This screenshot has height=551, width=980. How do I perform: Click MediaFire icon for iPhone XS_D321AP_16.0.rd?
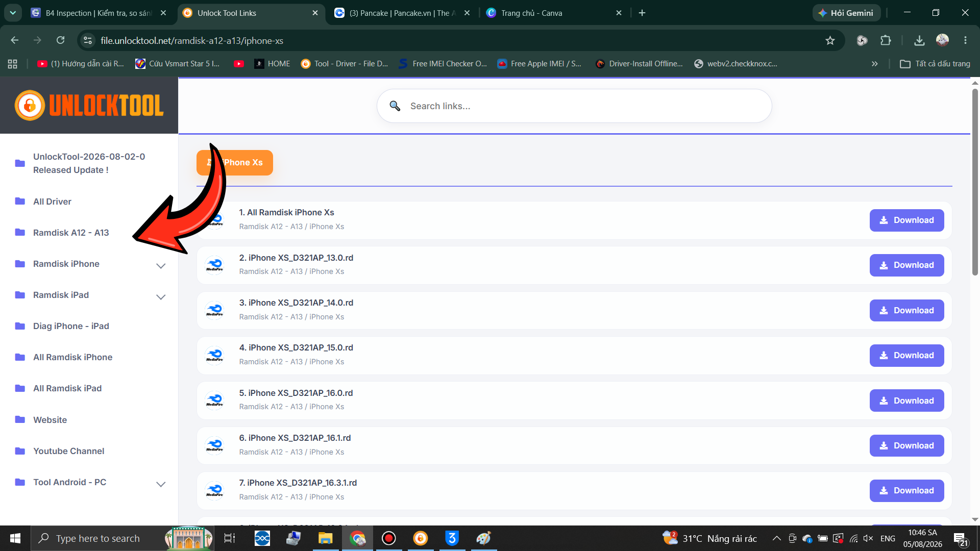point(215,400)
